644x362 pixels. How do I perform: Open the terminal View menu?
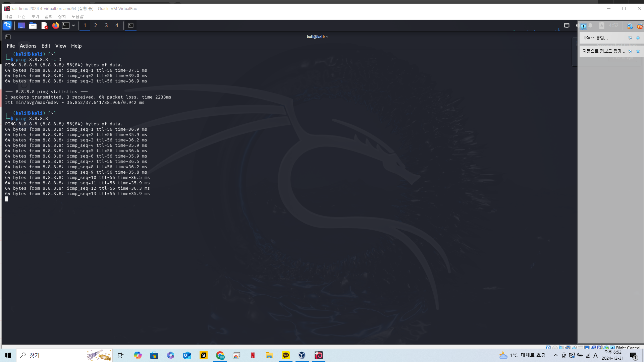(x=61, y=46)
